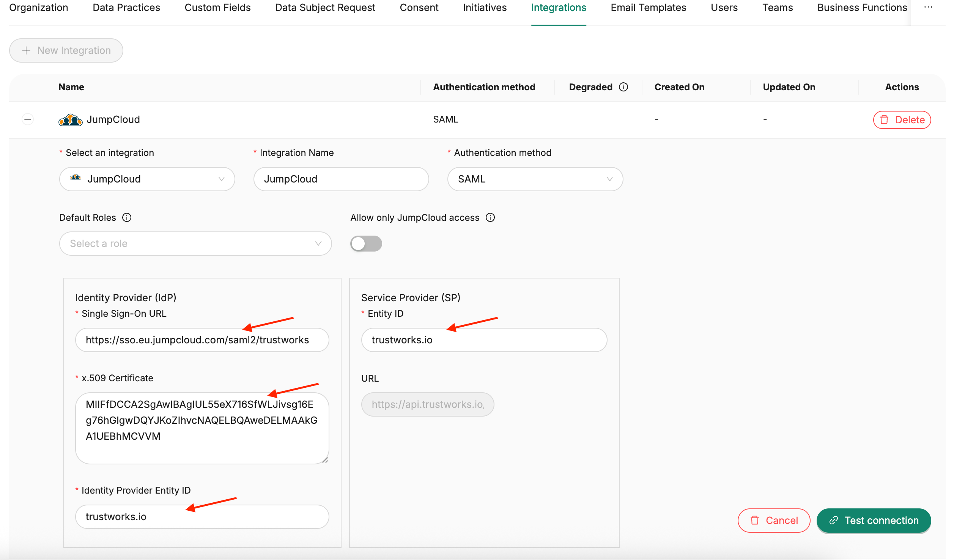Click the Service Provider Entity ID field
Image resolution: width=954 pixels, height=560 pixels.
(x=484, y=340)
